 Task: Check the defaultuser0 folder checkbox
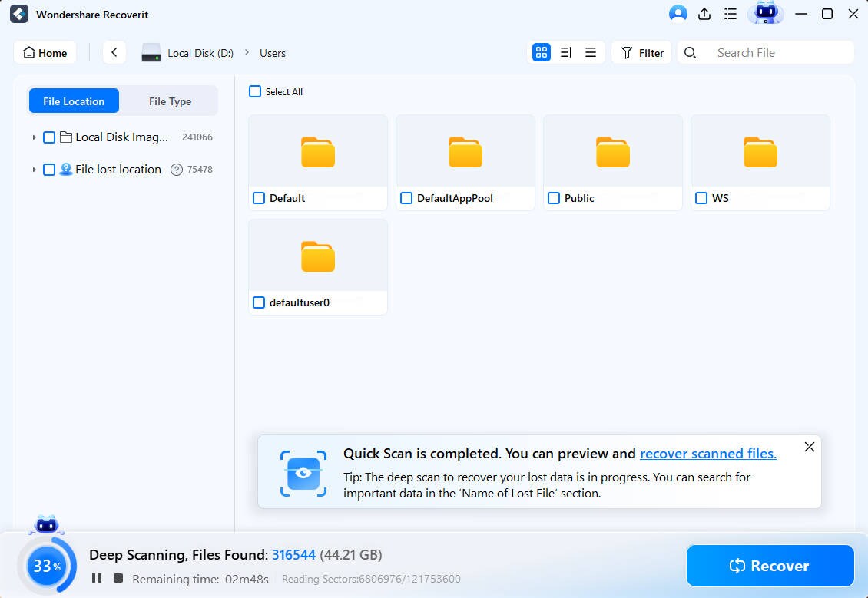coord(259,302)
